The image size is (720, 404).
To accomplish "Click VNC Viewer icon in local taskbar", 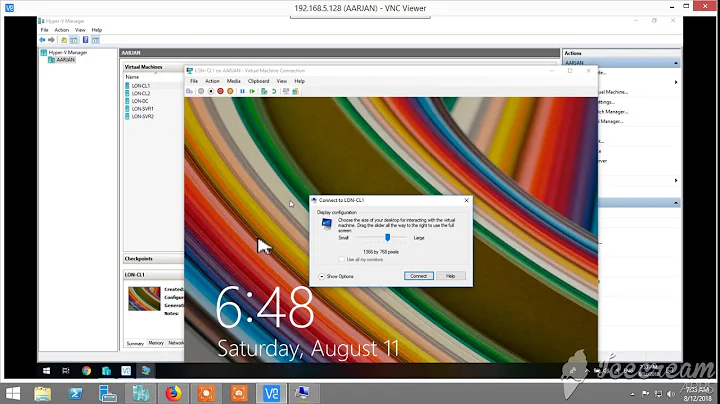I will click(x=271, y=393).
